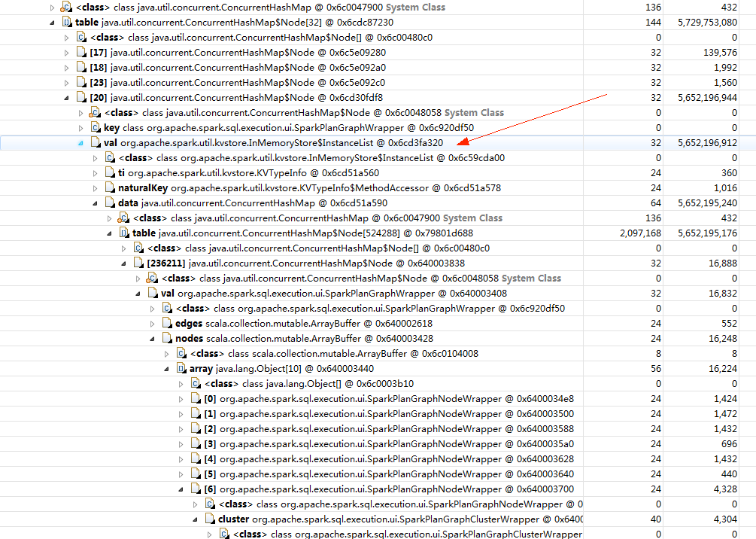Select retained heap value 5,652,196,912

[707, 143]
